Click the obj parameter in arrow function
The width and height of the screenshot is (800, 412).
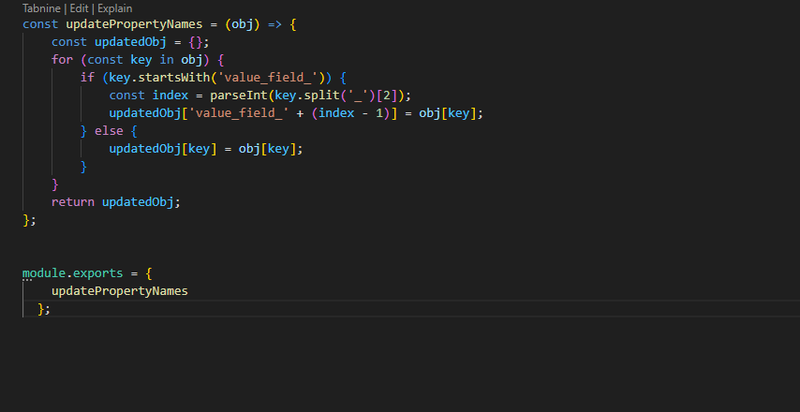point(242,24)
